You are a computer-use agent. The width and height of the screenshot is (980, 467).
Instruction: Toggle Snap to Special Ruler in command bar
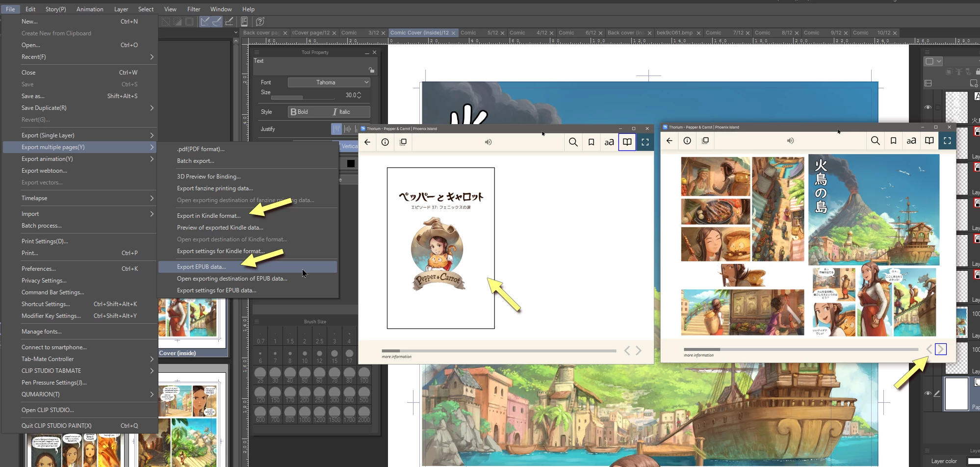(217, 22)
